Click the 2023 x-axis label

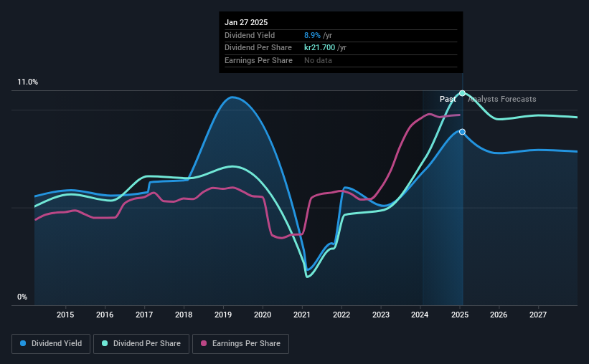point(381,315)
